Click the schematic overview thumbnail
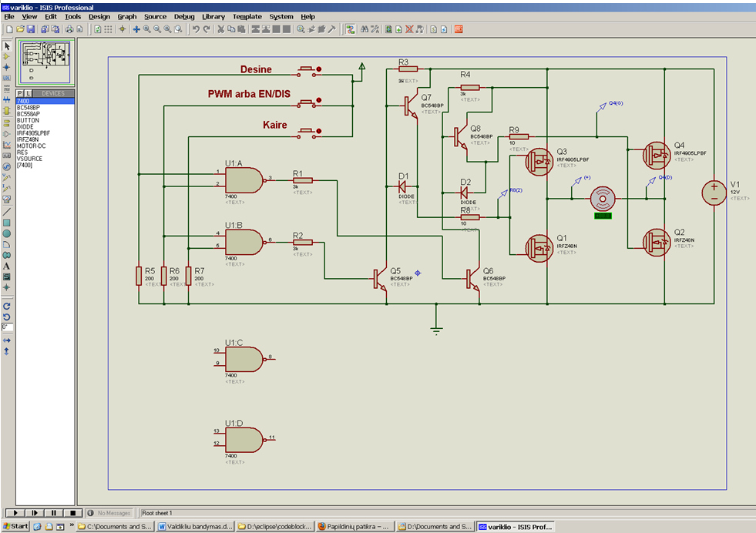Screen dimensions: 756x533 (x=45, y=62)
